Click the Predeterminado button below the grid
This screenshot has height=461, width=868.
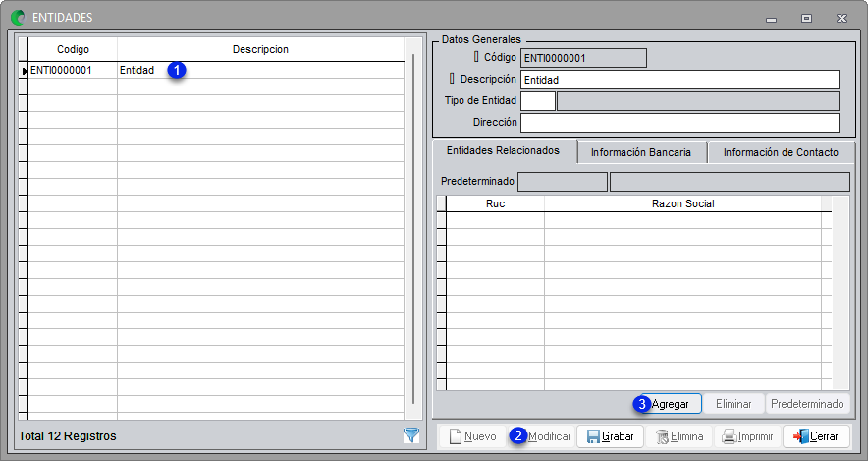click(807, 404)
